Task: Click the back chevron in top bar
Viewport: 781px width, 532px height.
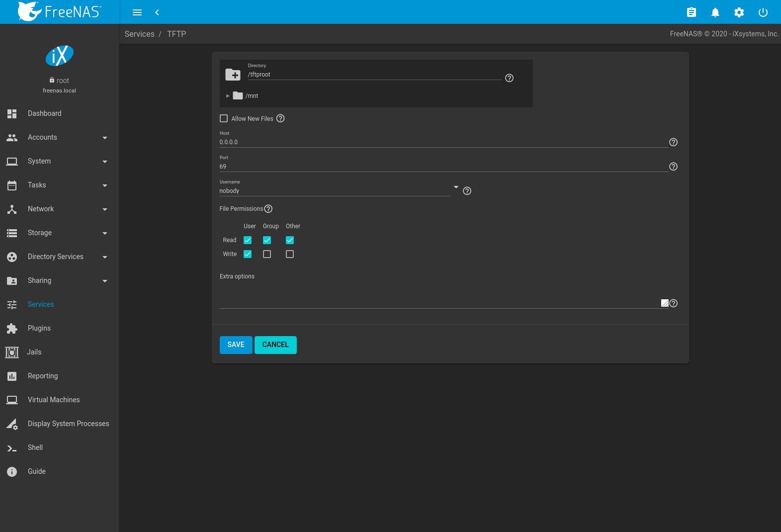Action: coord(157,12)
